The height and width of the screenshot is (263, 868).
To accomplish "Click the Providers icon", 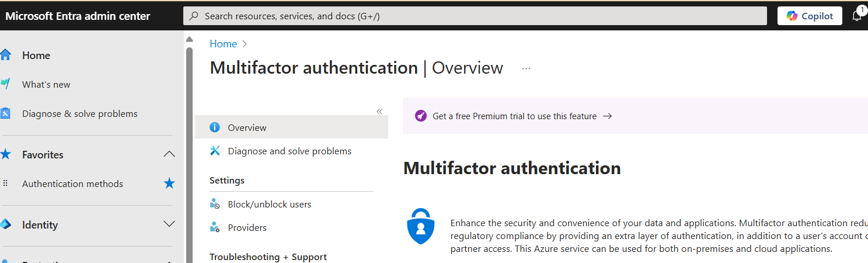I will (x=215, y=227).
